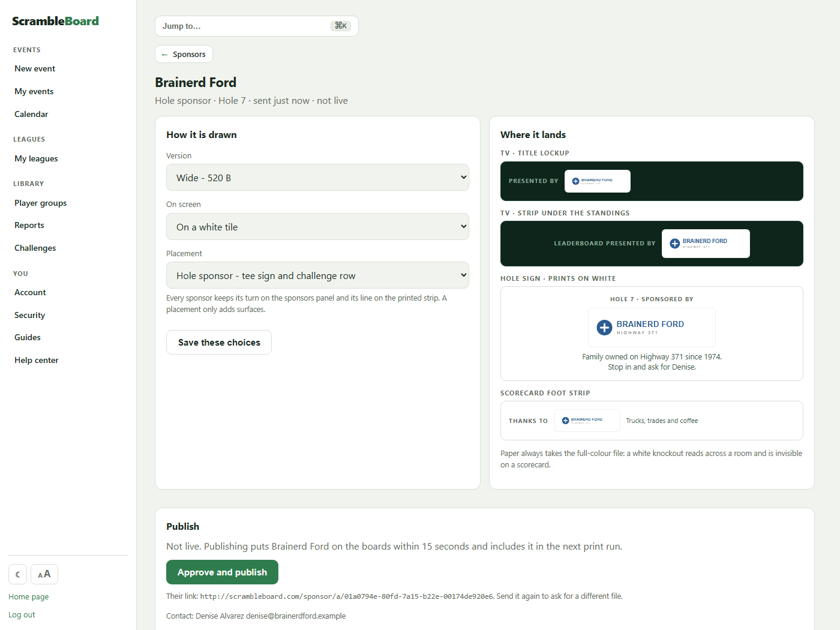Click the text size AA icon
Screen dimensions: 840x630
click(44, 574)
